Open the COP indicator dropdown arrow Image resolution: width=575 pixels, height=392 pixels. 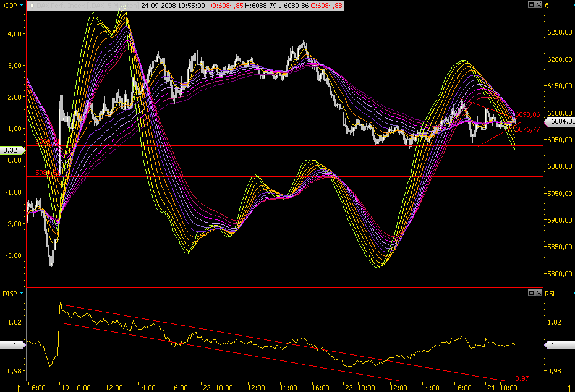22,5
